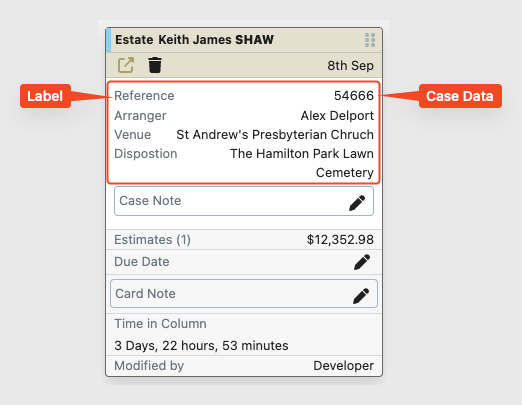This screenshot has width=522, height=405.
Task: Edit the Case Note pencil icon
Action: [x=357, y=203]
